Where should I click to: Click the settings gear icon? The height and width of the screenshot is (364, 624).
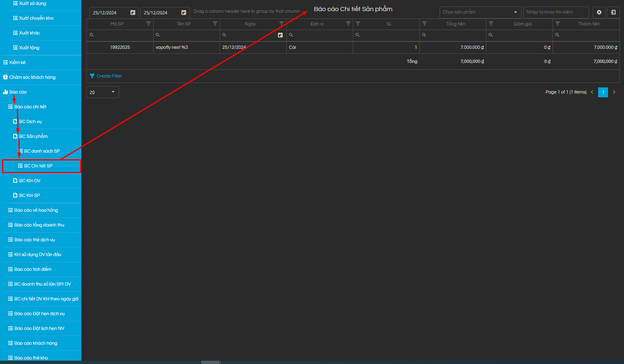599,12
